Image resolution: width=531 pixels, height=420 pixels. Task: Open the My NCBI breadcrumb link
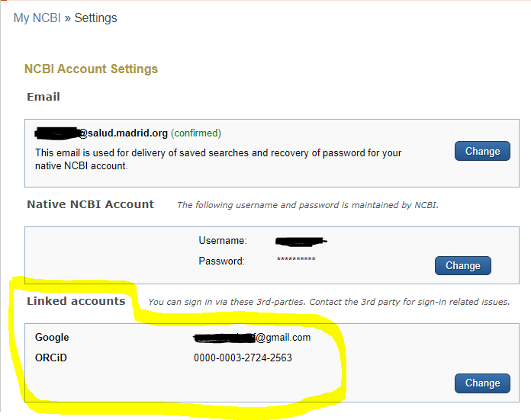(37, 18)
